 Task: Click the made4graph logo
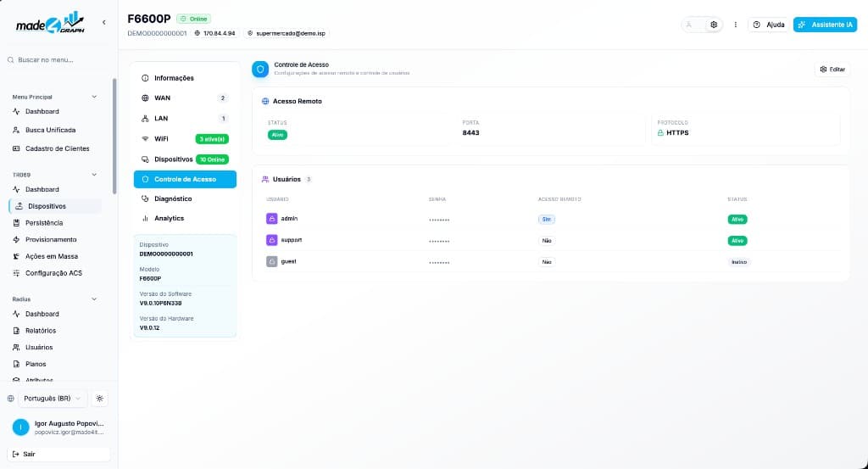pyautogui.click(x=50, y=23)
